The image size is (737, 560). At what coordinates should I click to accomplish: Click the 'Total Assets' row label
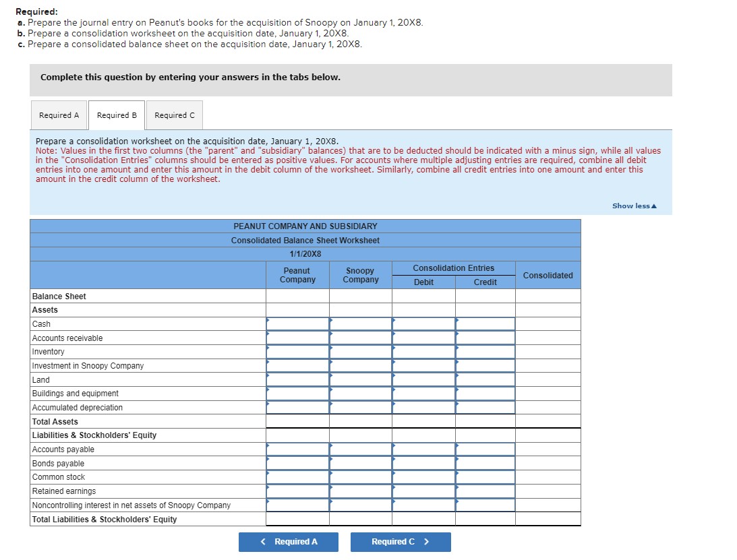[55, 421]
